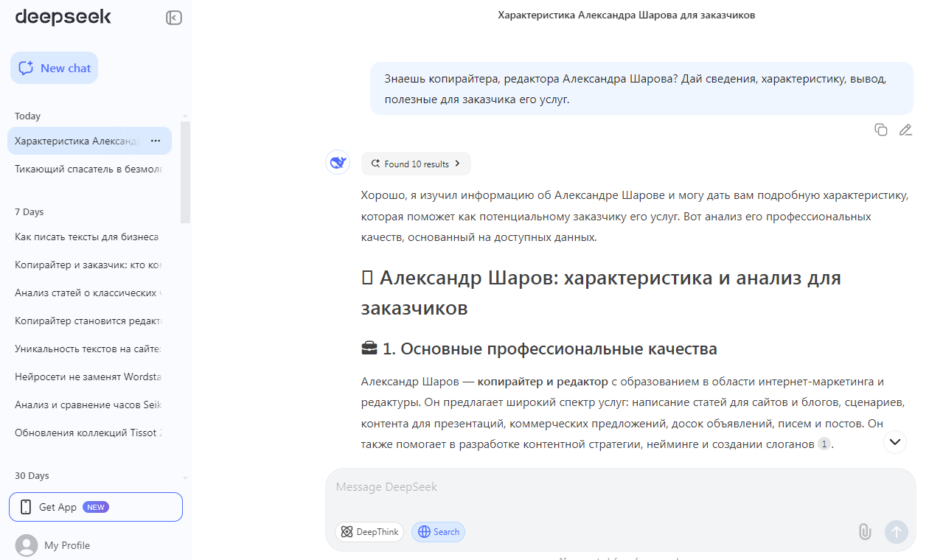Click the Get App button
The height and width of the screenshot is (560, 929).
[96, 507]
